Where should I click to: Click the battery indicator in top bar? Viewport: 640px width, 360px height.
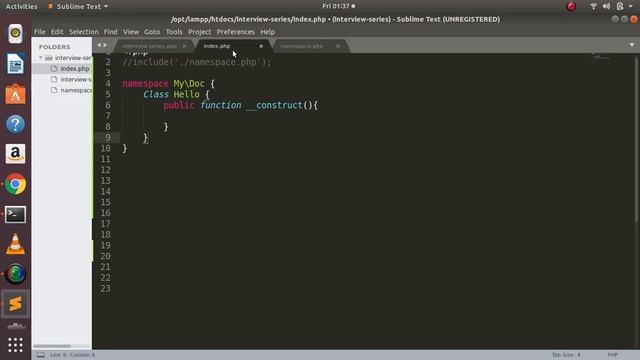coord(620,6)
